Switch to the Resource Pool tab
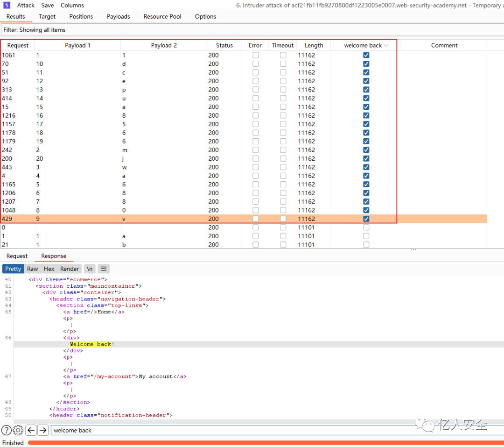The width and height of the screenshot is (504, 447). pyautogui.click(x=162, y=16)
